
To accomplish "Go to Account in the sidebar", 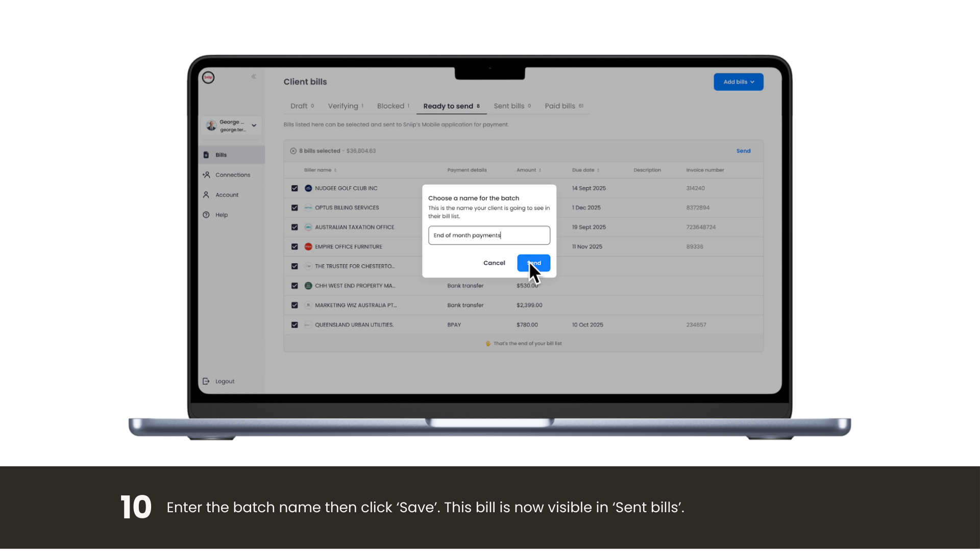I will point(227,195).
